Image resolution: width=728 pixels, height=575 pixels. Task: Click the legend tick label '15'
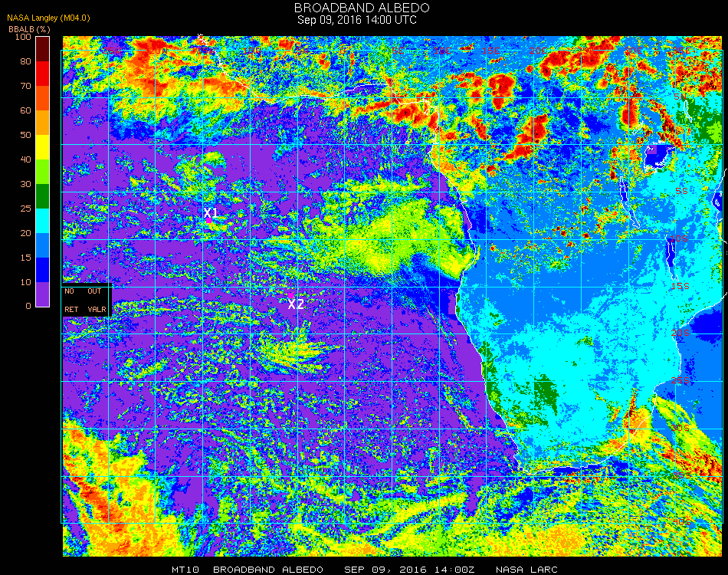coord(25,258)
